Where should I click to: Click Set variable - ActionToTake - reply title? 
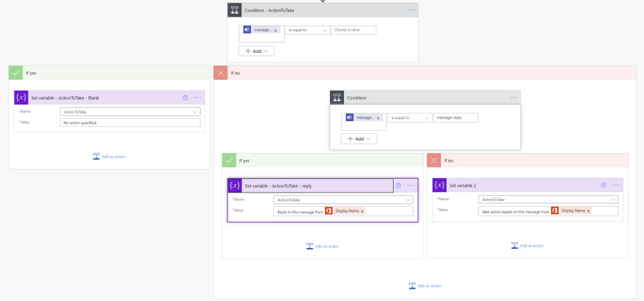tap(278, 186)
